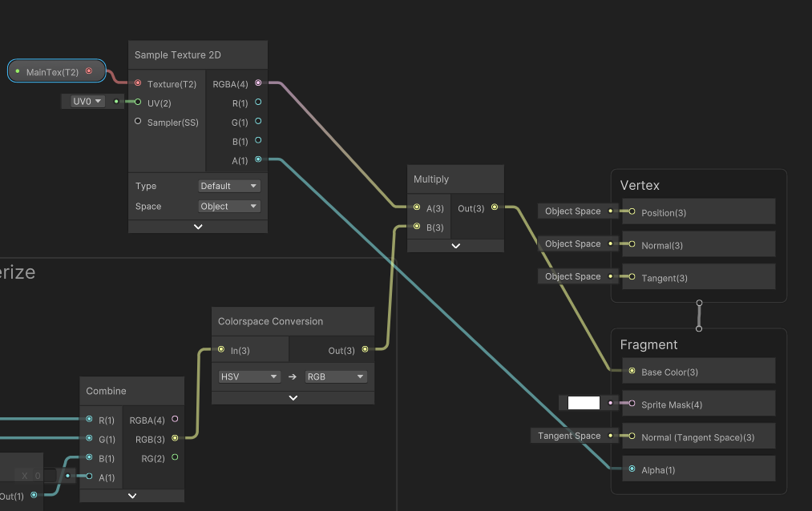Select the Multiply node's Out(3) port

pyautogui.click(x=495, y=207)
